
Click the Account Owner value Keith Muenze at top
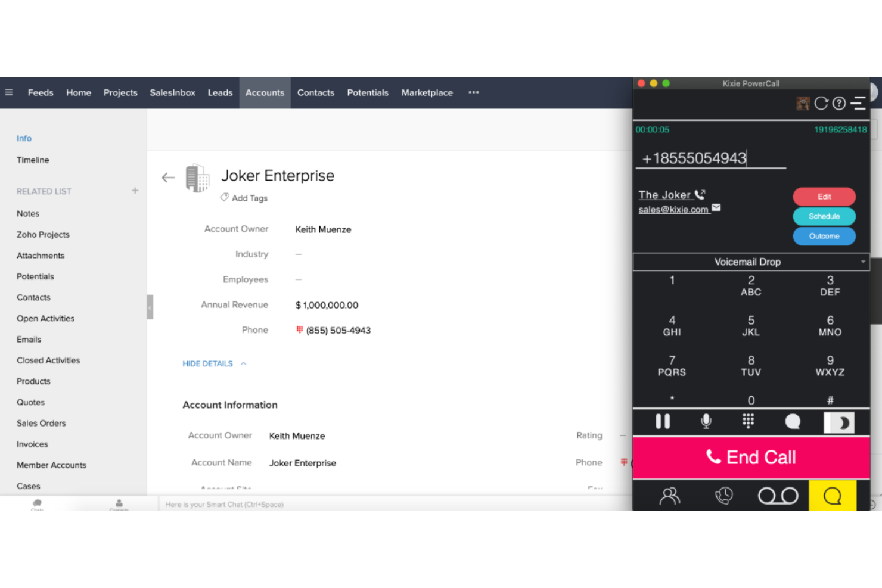tap(323, 229)
